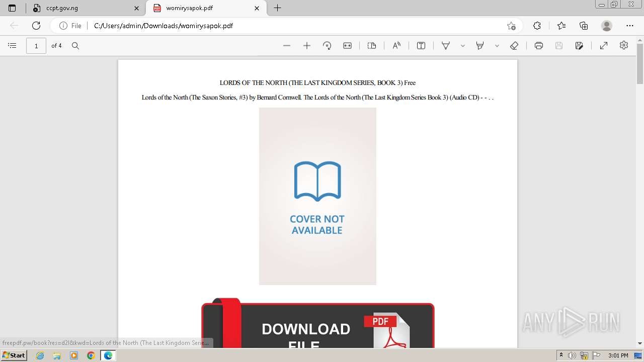Click the address bar file path
This screenshot has height=362, width=644.
[164, 26]
